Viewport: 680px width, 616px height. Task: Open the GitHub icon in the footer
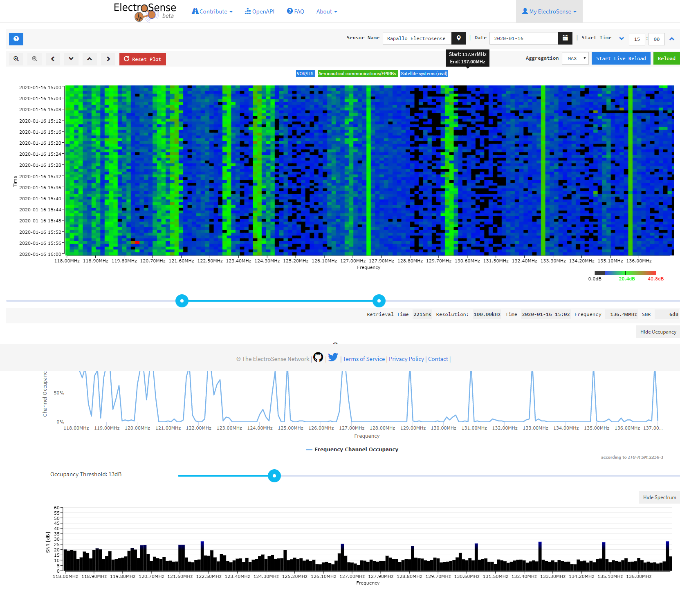pyautogui.click(x=318, y=357)
